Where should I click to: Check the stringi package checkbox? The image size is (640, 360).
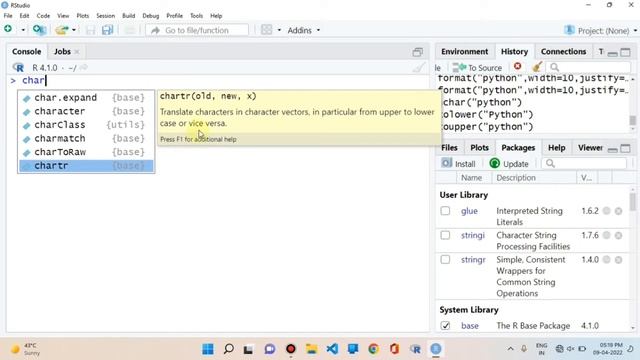tap(445, 236)
